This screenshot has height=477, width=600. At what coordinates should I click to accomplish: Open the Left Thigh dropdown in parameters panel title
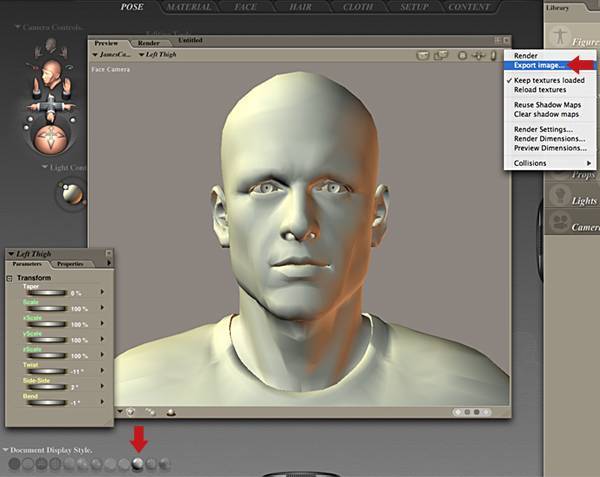coord(30,254)
